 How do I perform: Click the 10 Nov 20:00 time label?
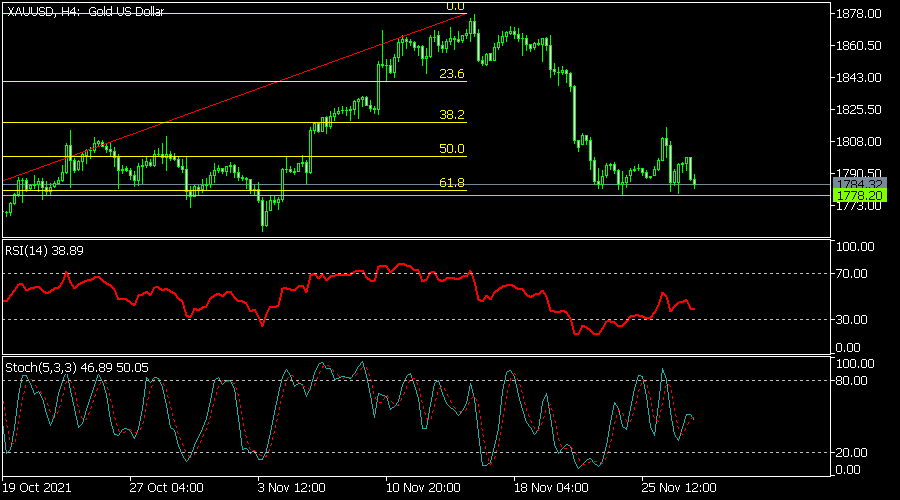point(423,488)
